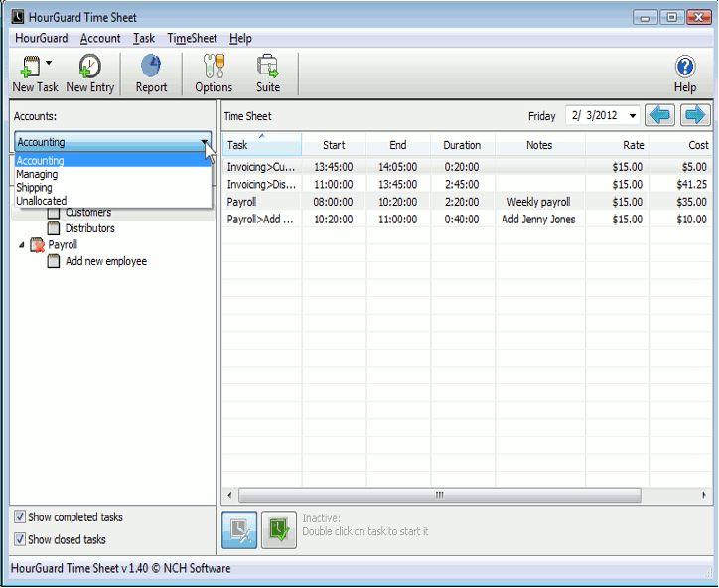Click the 2:45:00 duration cell
Screen dimensions: 719x588
pyautogui.click(x=462, y=184)
